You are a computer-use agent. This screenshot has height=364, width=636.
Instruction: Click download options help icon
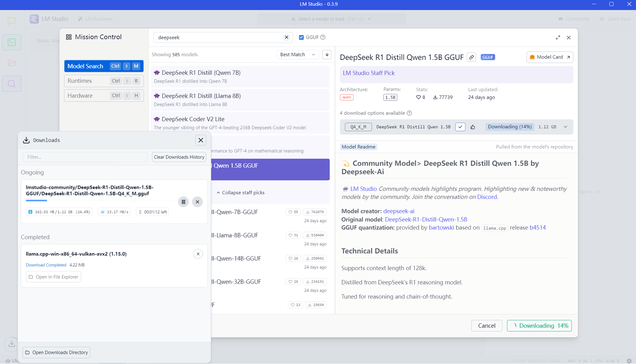pyautogui.click(x=409, y=113)
